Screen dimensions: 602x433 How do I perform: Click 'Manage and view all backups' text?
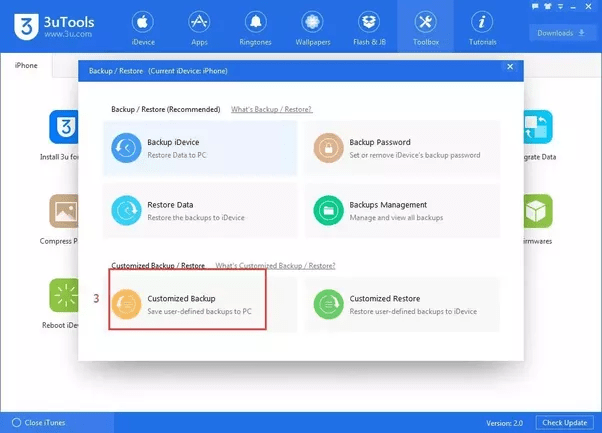point(396,218)
